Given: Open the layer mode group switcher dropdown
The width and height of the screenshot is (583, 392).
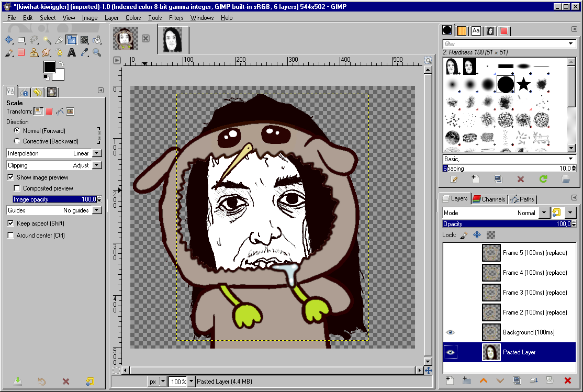Looking at the screenshot, I should [570, 212].
